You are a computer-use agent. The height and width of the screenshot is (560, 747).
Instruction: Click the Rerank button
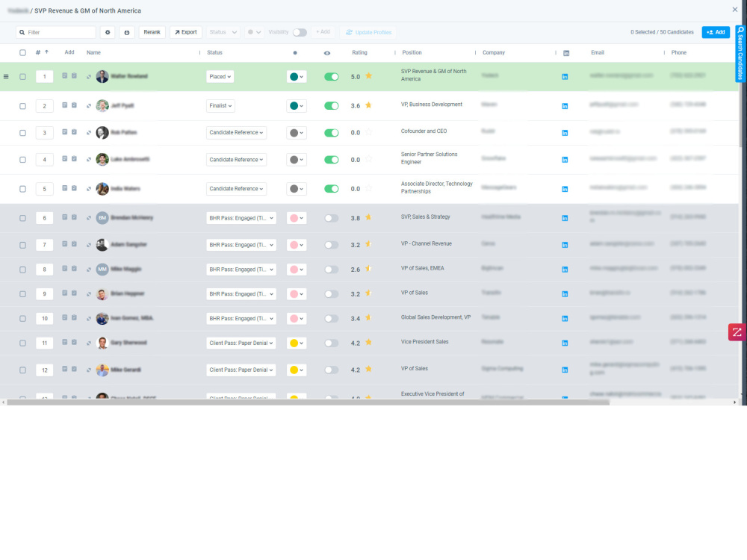[x=152, y=32]
